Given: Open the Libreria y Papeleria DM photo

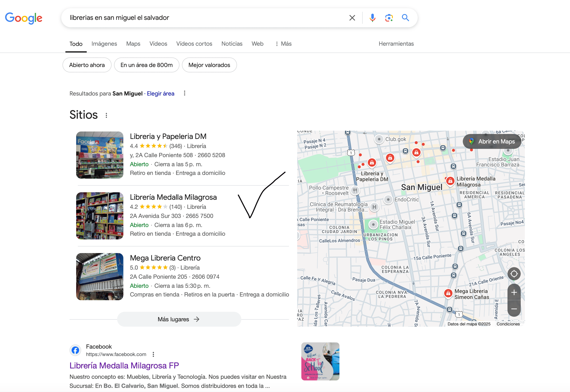Looking at the screenshot, I should pos(100,155).
